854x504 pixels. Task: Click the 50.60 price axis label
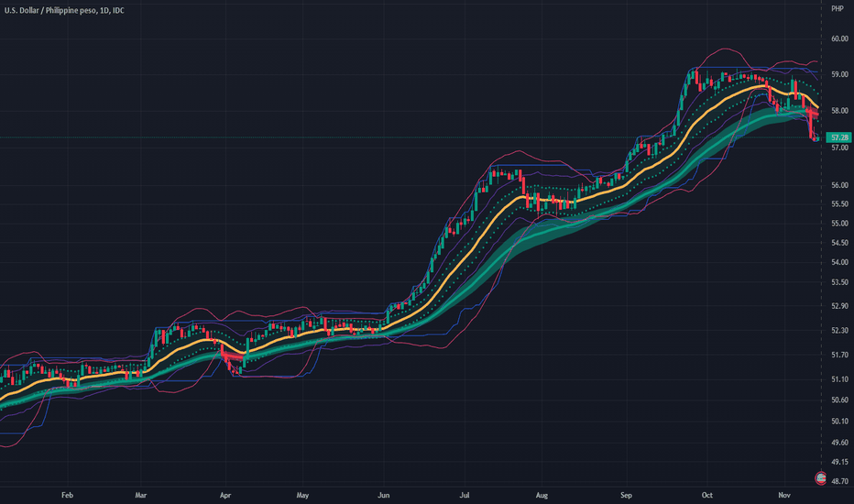pyautogui.click(x=839, y=400)
